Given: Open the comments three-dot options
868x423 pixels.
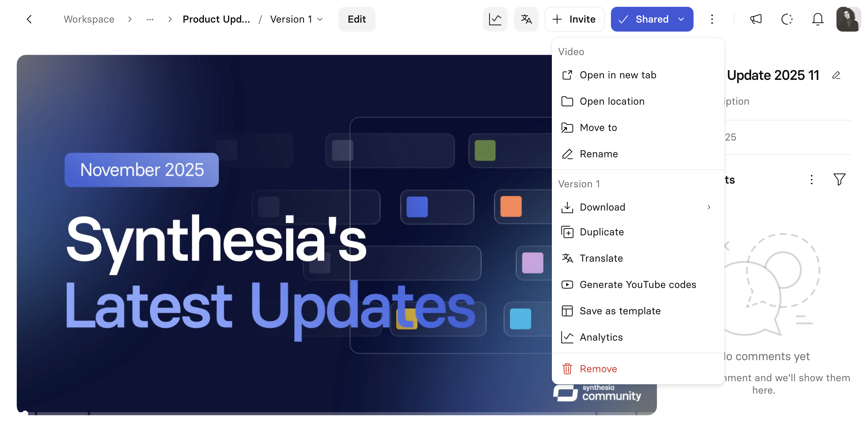Looking at the screenshot, I should (811, 180).
